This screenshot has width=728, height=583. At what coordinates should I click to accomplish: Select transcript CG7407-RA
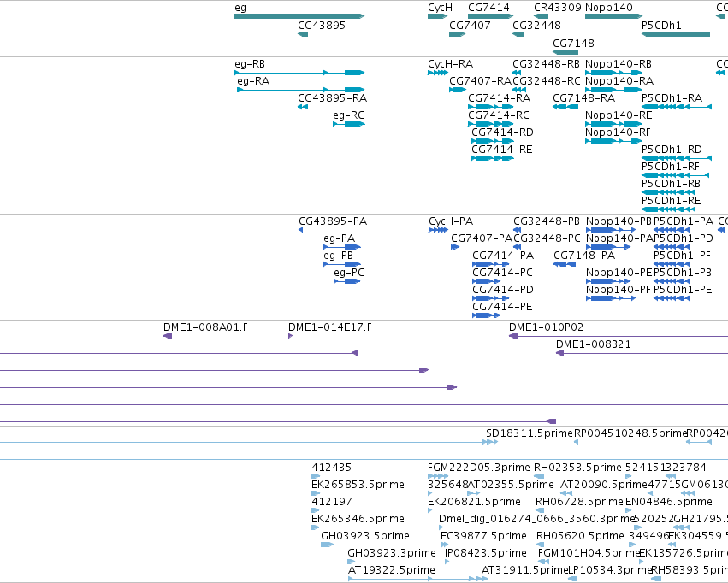458,90
